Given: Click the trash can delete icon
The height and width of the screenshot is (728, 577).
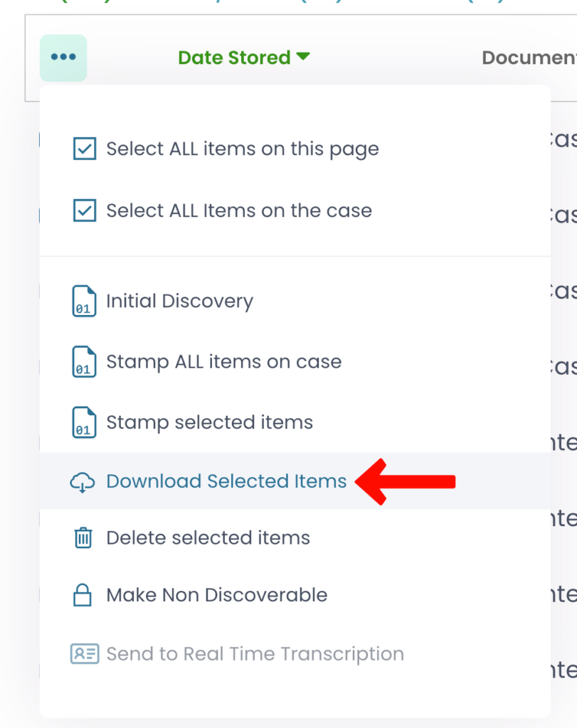Looking at the screenshot, I should point(84,538).
